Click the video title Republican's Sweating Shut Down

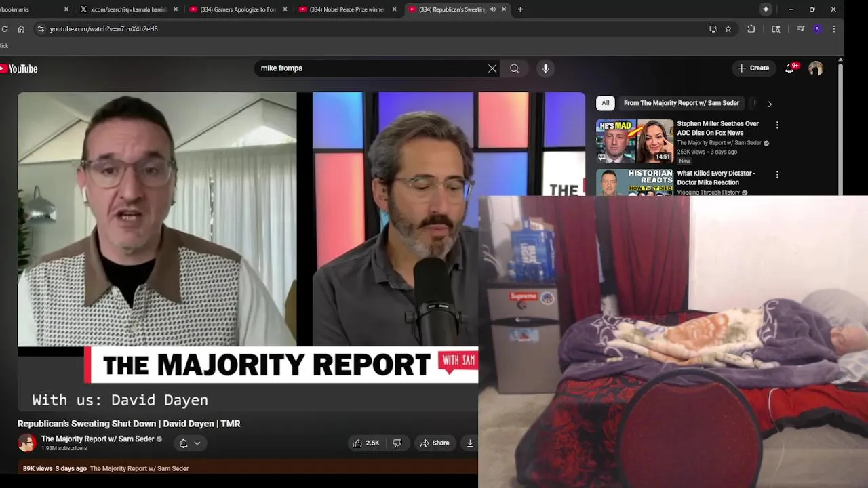[129, 424]
